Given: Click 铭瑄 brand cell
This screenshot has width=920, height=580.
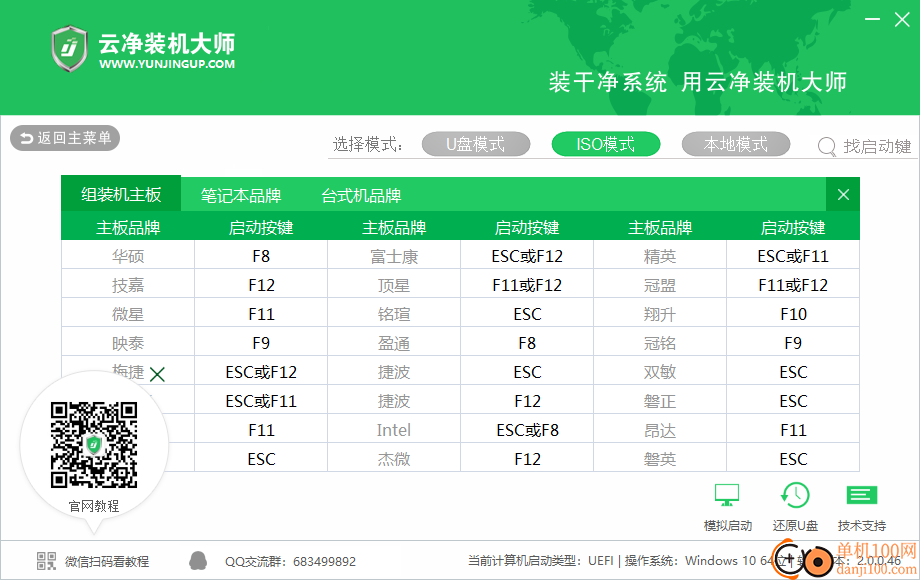Looking at the screenshot, I should [x=394, y=314].
